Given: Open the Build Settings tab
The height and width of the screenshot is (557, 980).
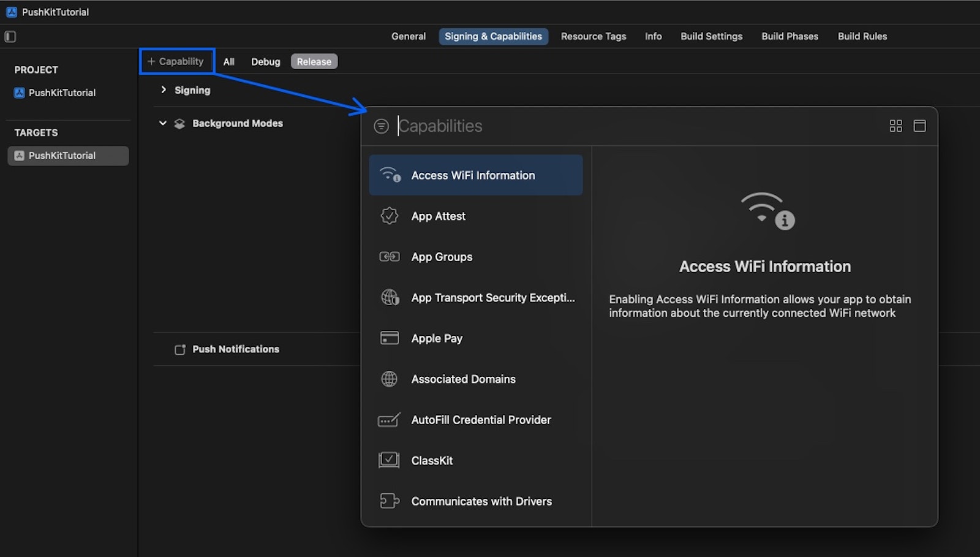Looking at the screenshot, I should click(711, 36).
